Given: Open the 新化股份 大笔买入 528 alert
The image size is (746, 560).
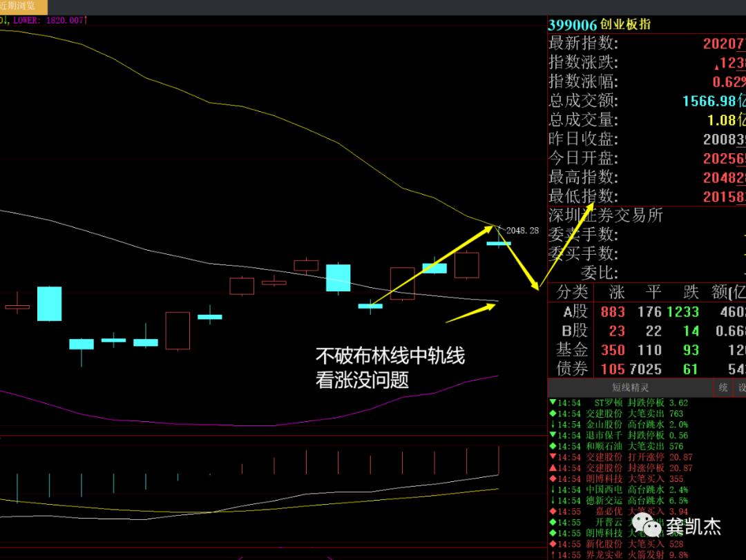Looking at the screenshot, I should point(616,544).
